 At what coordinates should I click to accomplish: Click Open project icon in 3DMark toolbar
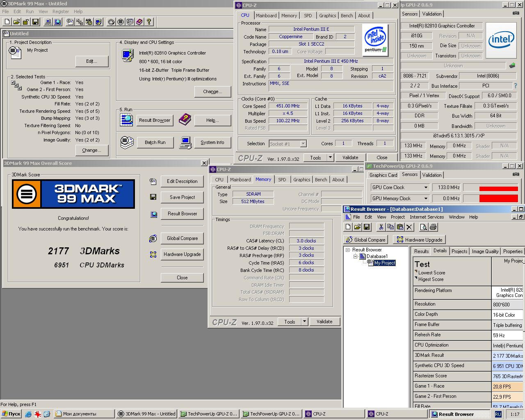coord(16,22)
